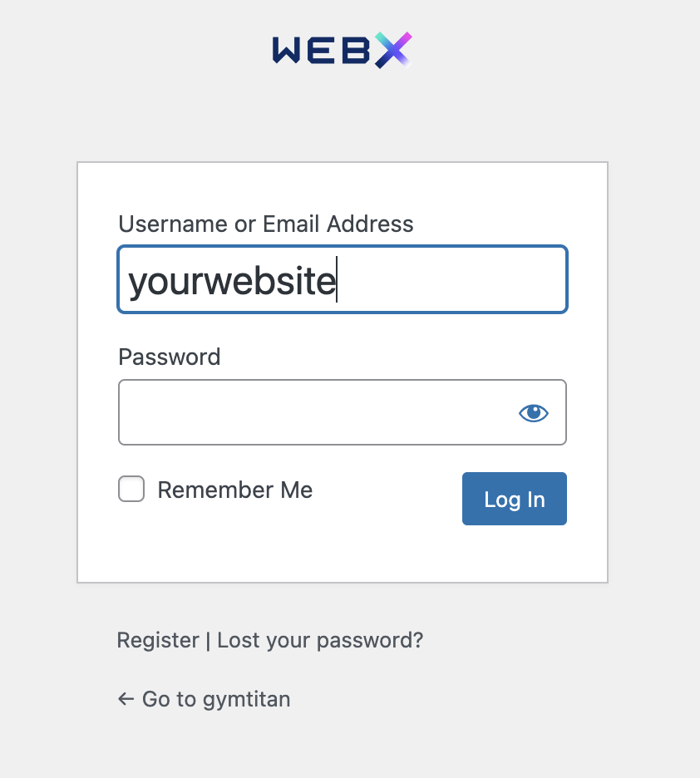Image resolution: width=700 pixels, height=778 pixels.
Task: Focus the Username or Email Address field
Action: pyautogui.click(x=343, y=279)
